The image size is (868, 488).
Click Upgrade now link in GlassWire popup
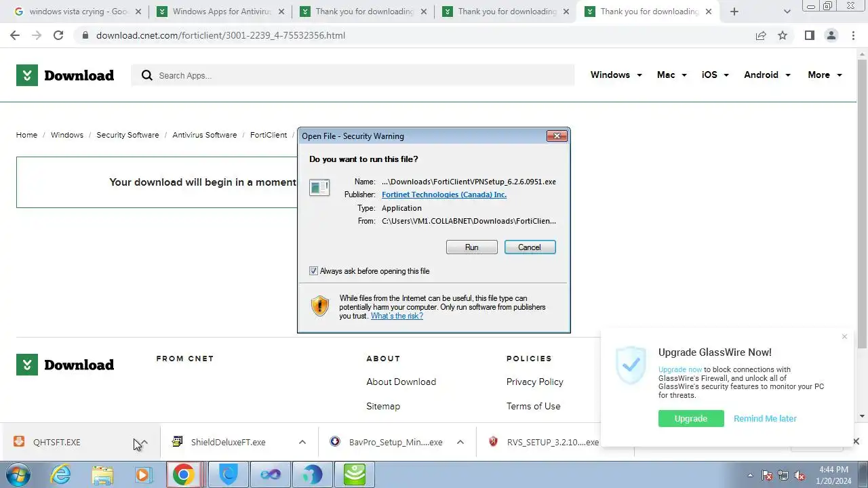tap(680, 369)
